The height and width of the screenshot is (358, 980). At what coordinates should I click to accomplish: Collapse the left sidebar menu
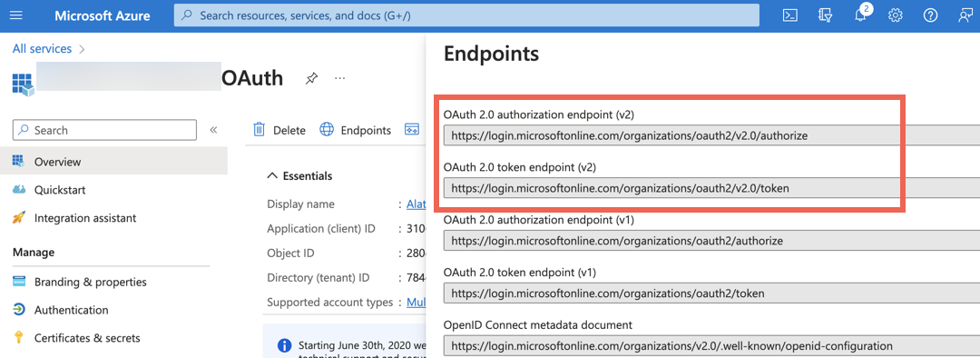213,130
